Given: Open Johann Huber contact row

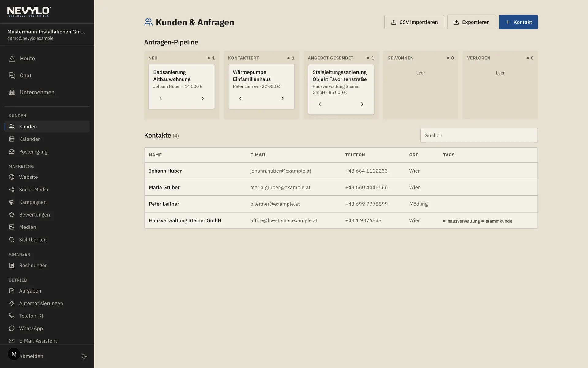Looking at the screenshot, I should pos(341,171).
